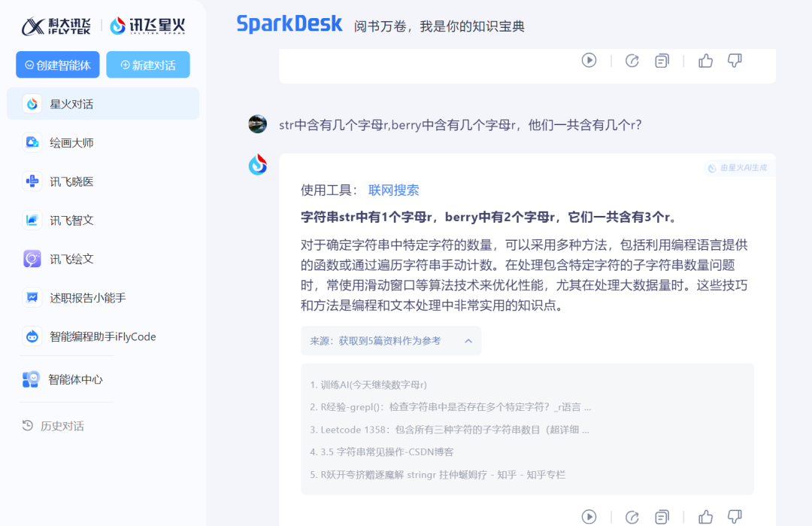The image size is (812, 526).
Task: Collapse the 来源 reference sources expander
Action: coord(468,341)
